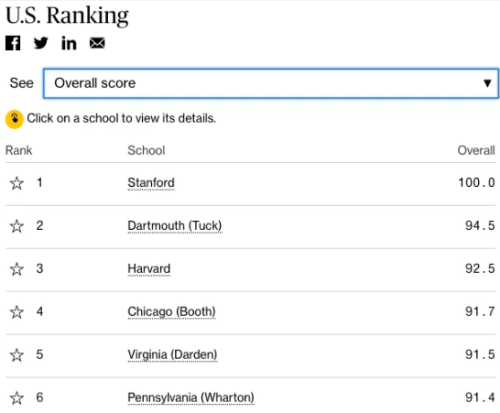Star Stanford as a favorite
The width and height of the screenshot is (500, 413).
[x=17, y=183]
